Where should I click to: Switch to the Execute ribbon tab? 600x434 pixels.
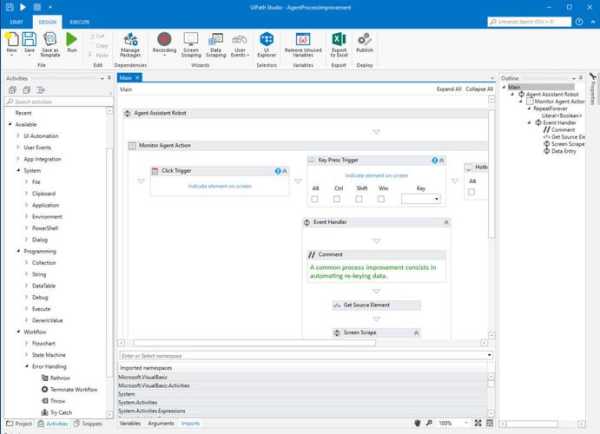point(79,22)
